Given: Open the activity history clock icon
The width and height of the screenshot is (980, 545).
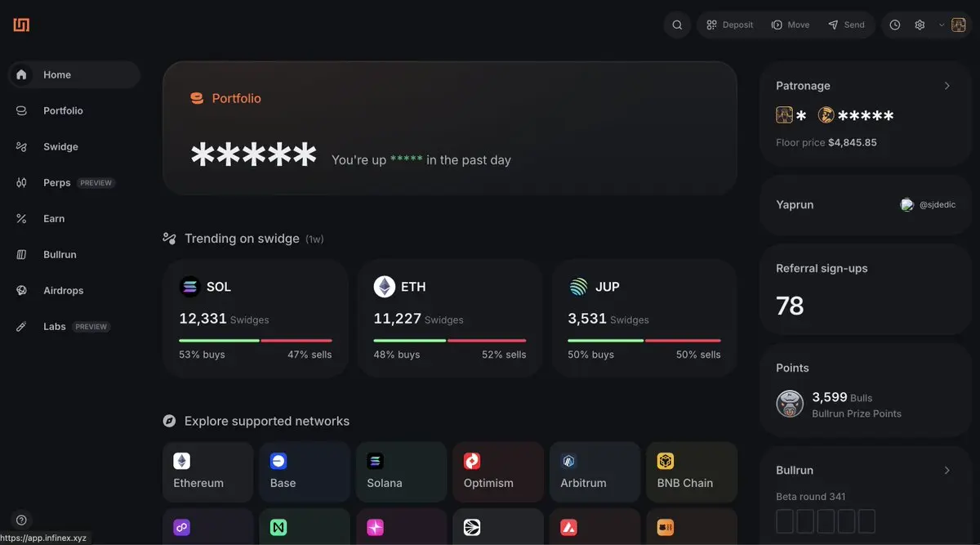Looking at the screenshot, I should (895, 25).
